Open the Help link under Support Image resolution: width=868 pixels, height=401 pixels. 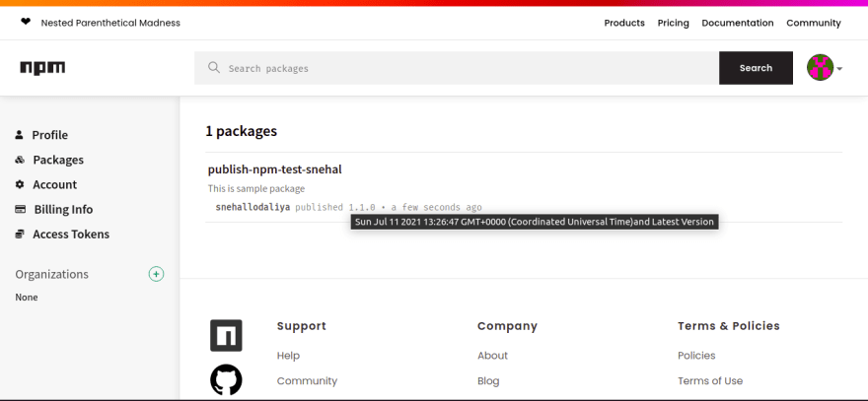(288, 355)
